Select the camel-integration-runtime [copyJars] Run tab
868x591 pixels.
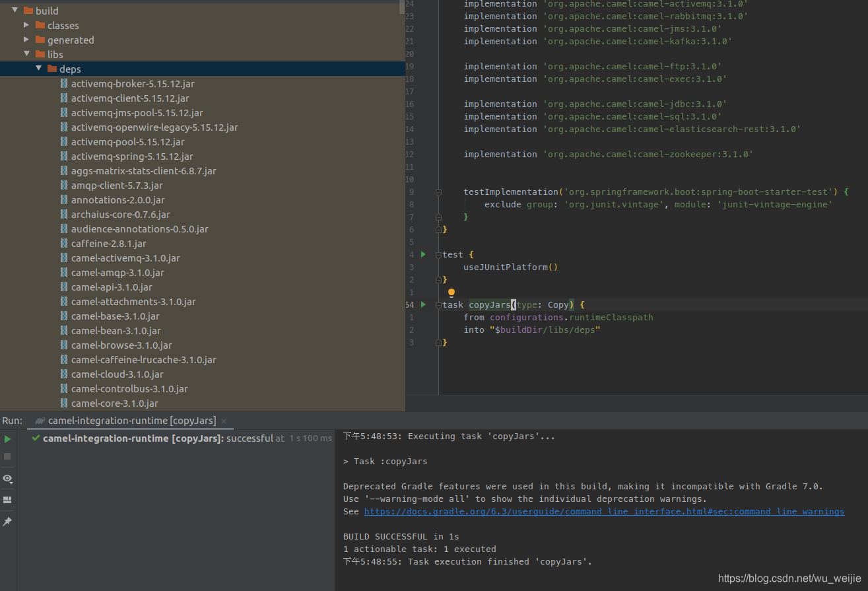pos(131,421)
